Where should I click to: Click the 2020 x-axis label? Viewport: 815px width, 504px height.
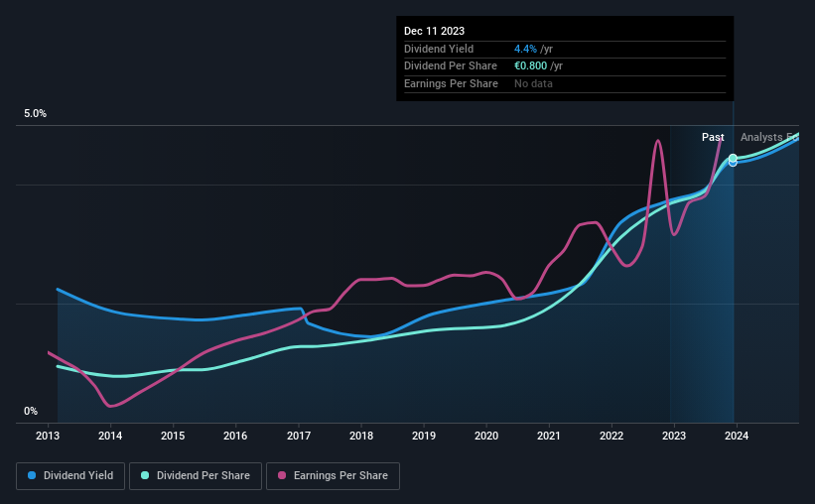click(486, 436)
